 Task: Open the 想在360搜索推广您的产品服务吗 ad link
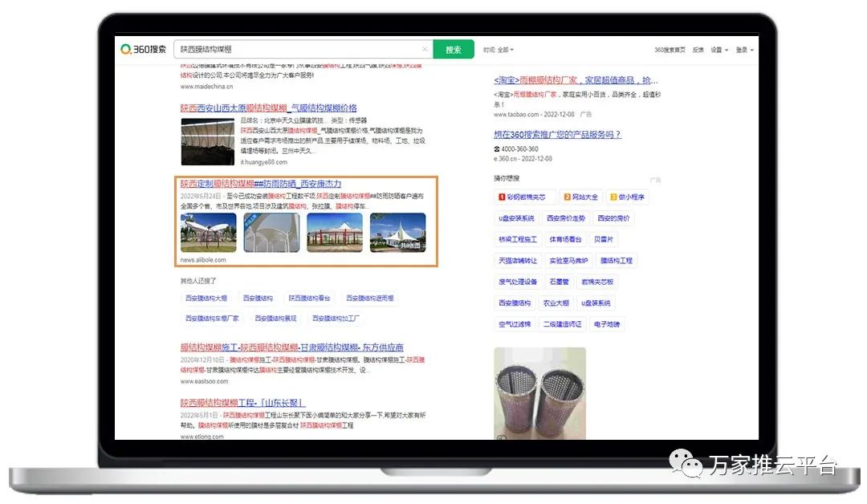[x=557, y=135]
